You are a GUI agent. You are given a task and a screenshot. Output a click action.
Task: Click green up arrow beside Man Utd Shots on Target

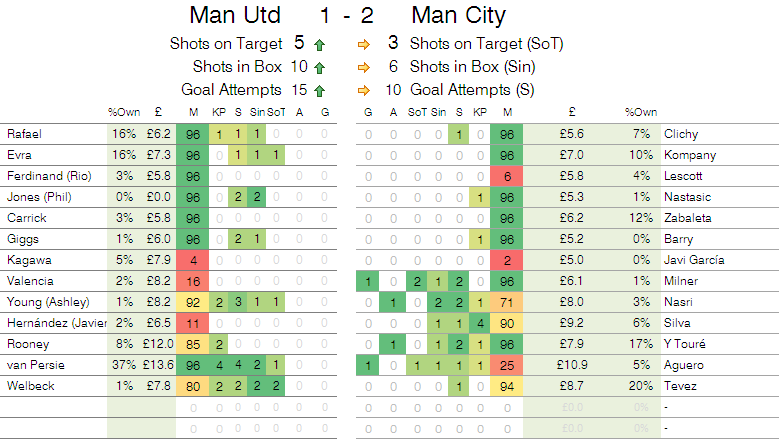tap(319, 44)
